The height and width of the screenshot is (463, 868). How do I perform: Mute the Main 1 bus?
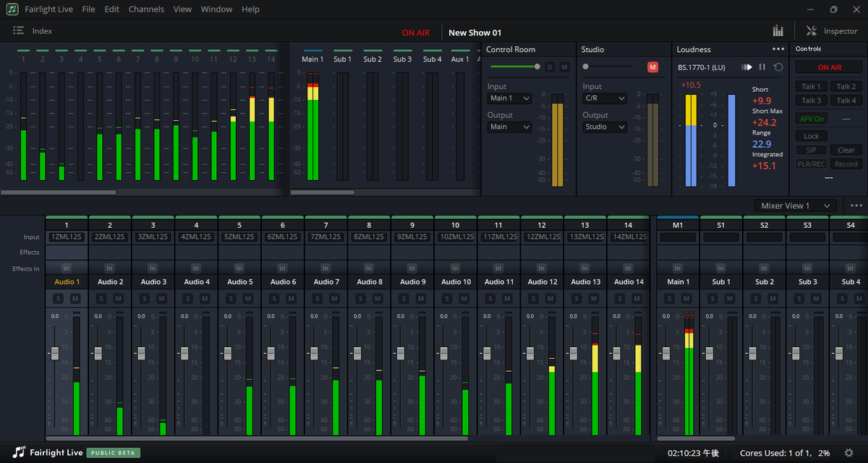point(686,299)
